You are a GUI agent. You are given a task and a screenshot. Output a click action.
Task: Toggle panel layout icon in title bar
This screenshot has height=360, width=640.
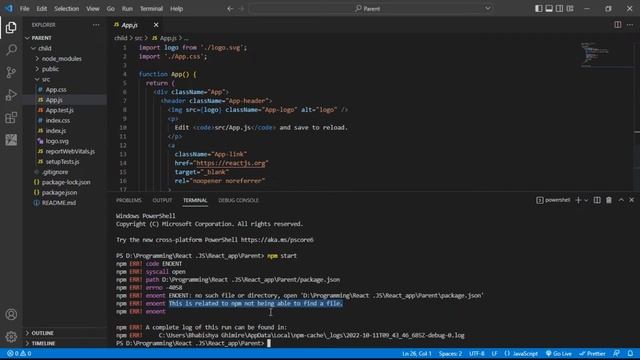point(549,9)
